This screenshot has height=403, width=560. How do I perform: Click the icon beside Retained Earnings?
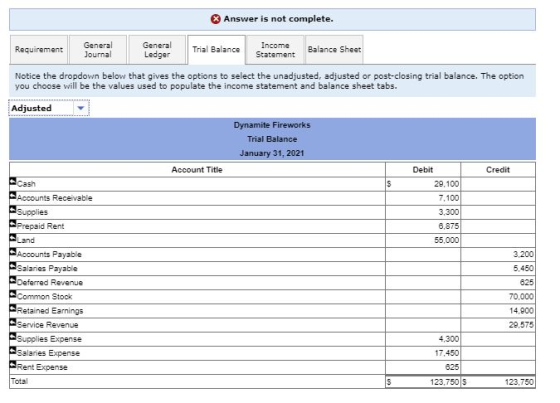13,309
